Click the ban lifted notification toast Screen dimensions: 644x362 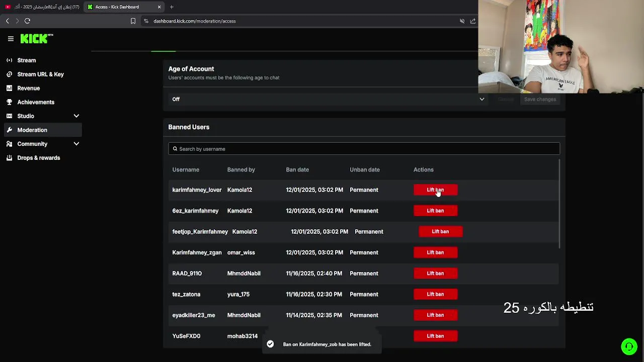(322, 344)
